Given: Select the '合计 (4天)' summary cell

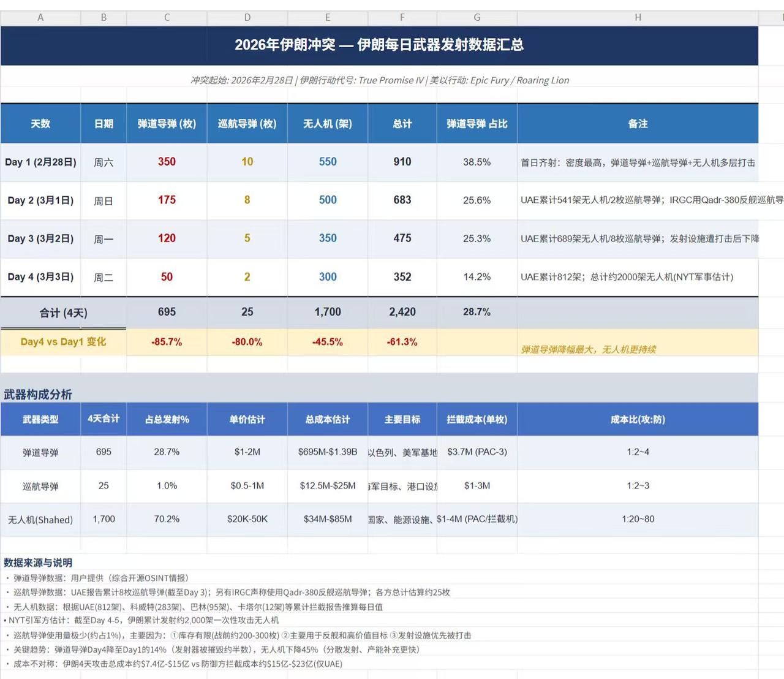Looking at the screenshot, I should [64, 312].
